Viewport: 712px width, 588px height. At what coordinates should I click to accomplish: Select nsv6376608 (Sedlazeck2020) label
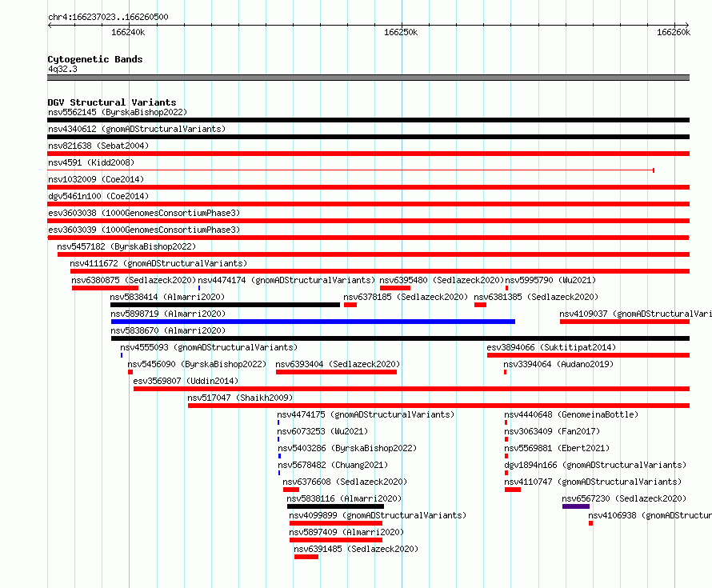(345, 482)
